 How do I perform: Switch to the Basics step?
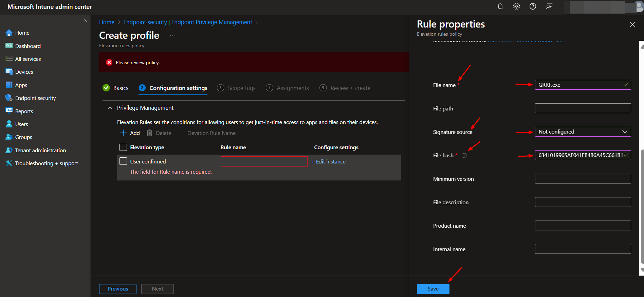point(115,88)
